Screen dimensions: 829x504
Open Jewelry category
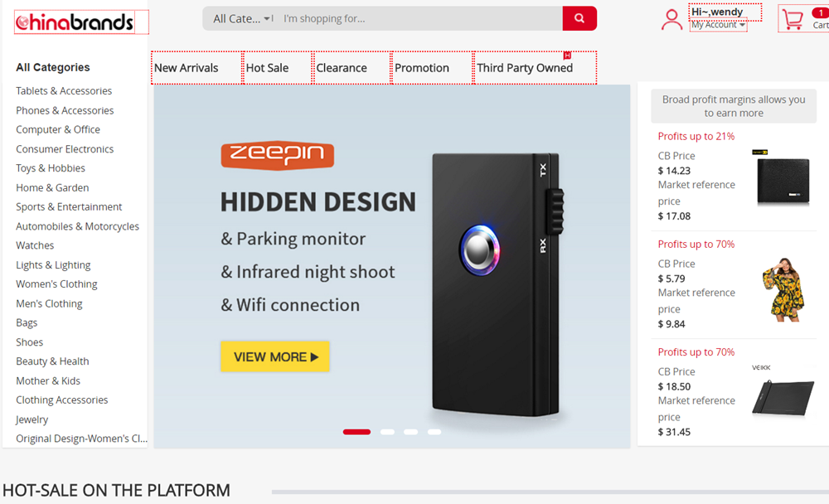point(32,419)
